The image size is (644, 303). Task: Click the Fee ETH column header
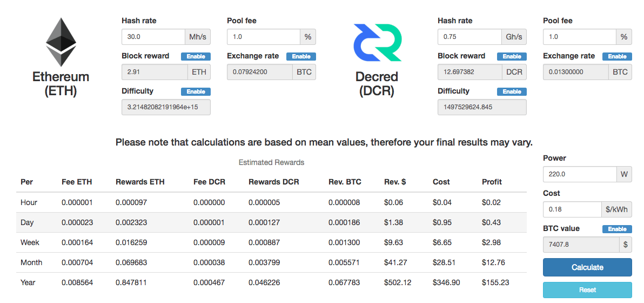coord(76,182)
